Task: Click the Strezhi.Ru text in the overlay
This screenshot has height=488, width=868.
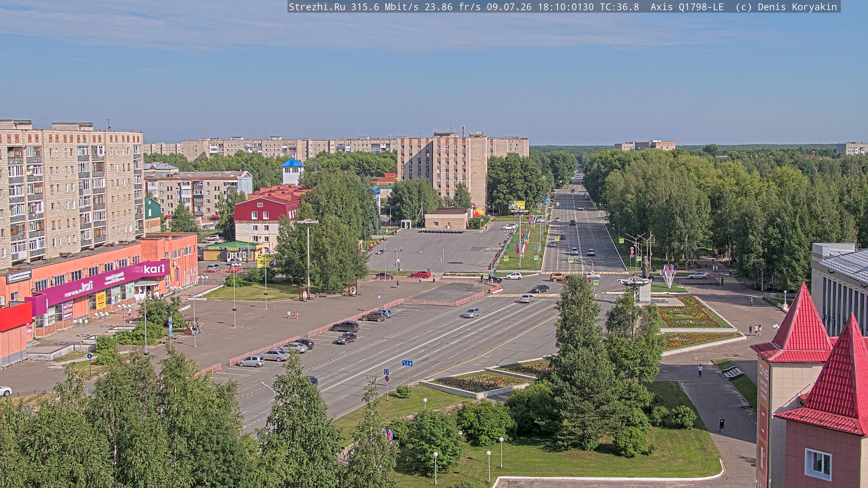Action: tap(317, 7)
